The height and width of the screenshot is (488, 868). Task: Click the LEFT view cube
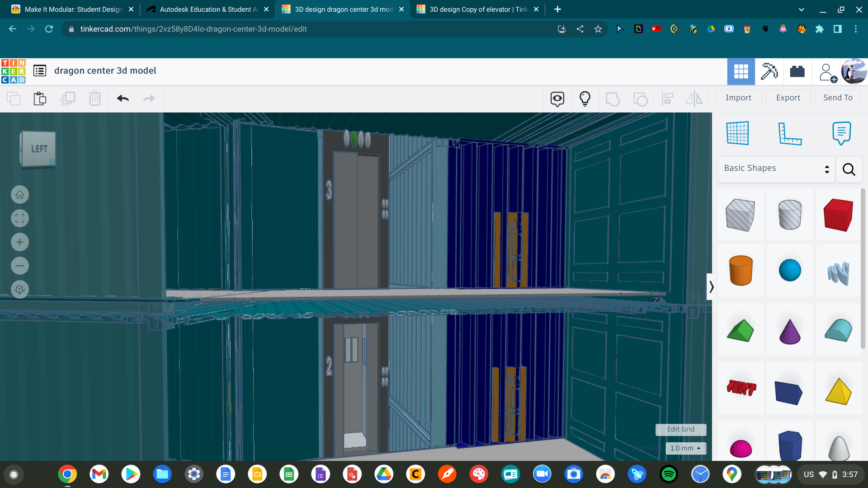[38, 149]
